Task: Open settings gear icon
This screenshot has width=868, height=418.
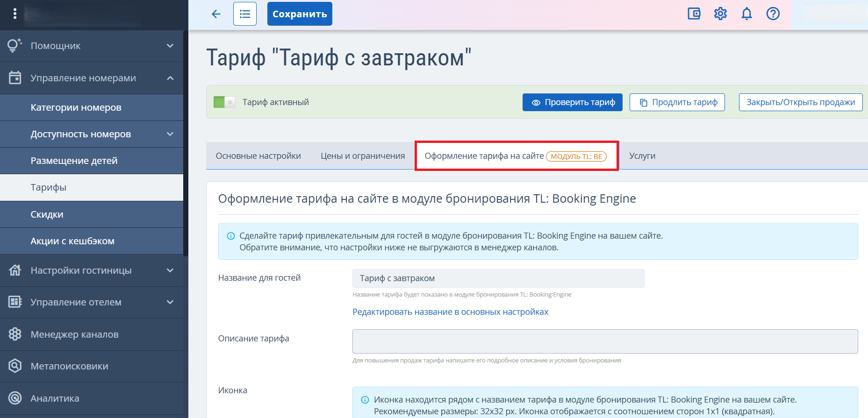Action: coord(720,14)
